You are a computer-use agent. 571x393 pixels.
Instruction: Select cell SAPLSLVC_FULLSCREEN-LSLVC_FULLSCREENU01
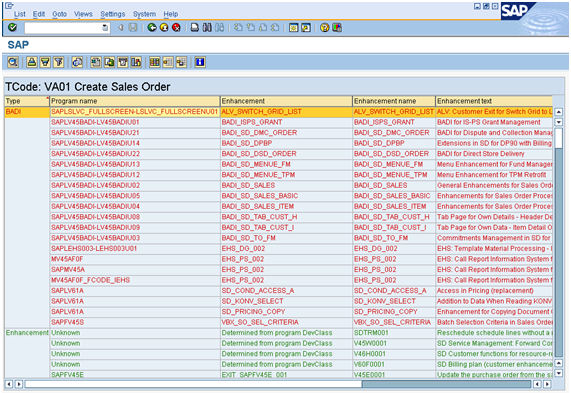click(x=135, y=111)
